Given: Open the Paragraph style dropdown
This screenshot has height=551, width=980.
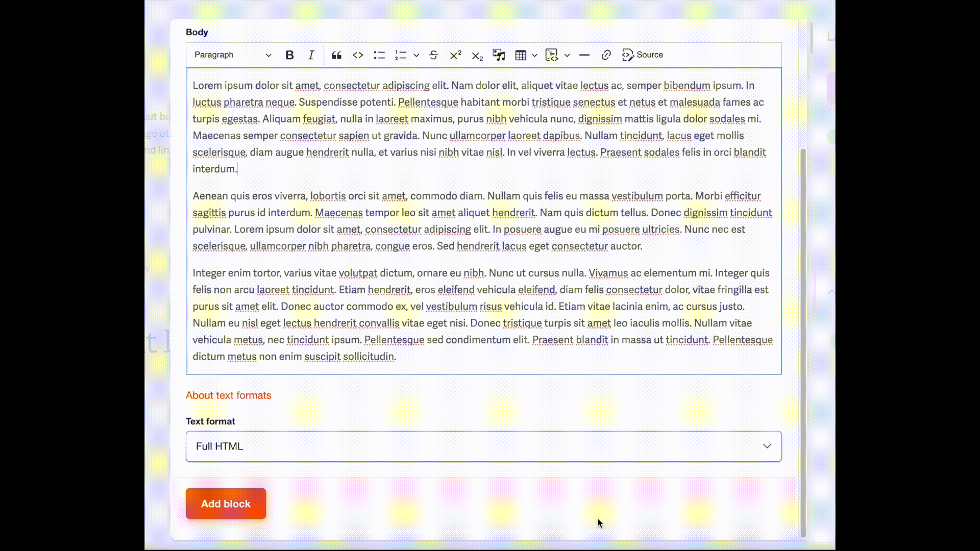Looking at the screenshot, I should (x=232, y=55).
